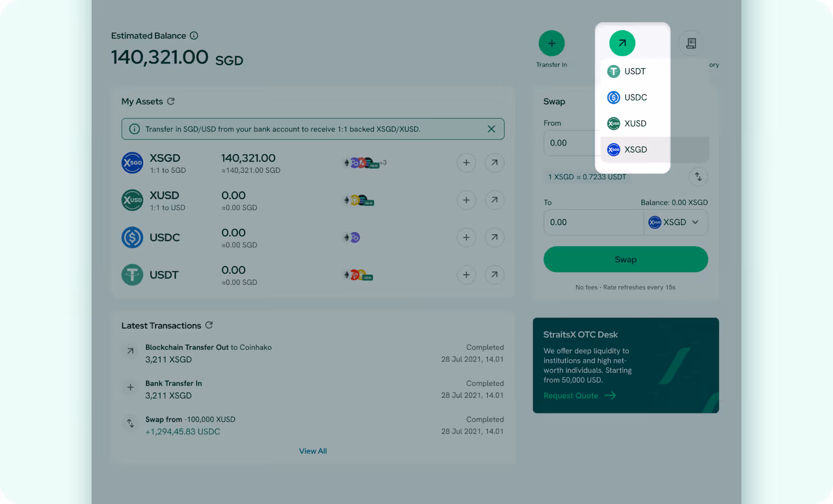The image size is (833, 504).
Task: Refresh Latest Transactions list
Action: click(209, 325)
